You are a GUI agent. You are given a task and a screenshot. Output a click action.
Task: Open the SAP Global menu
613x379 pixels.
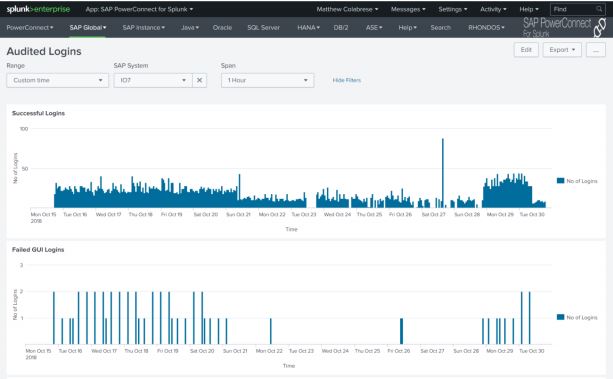pyautogui.click(x=88, y=28)
